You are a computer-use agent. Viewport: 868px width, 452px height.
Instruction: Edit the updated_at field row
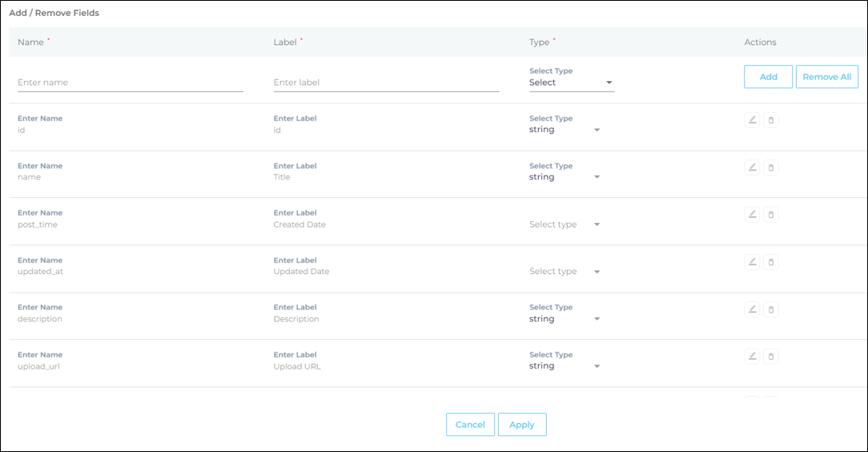coord(752,262)
